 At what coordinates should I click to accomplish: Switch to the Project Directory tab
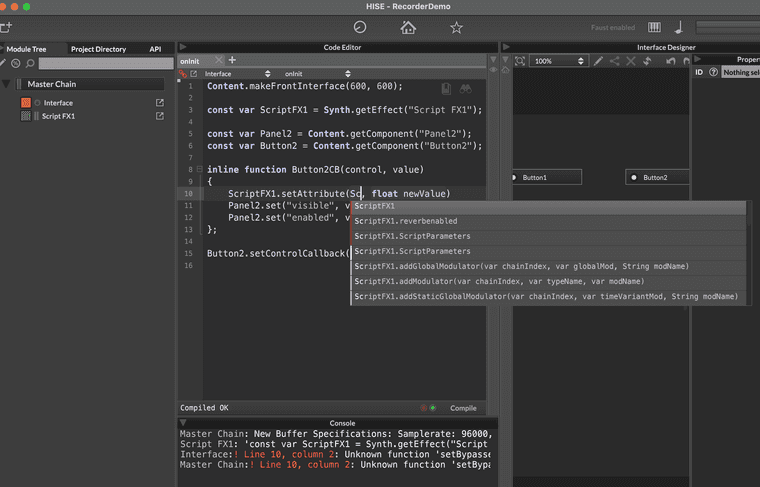(98, 48)
